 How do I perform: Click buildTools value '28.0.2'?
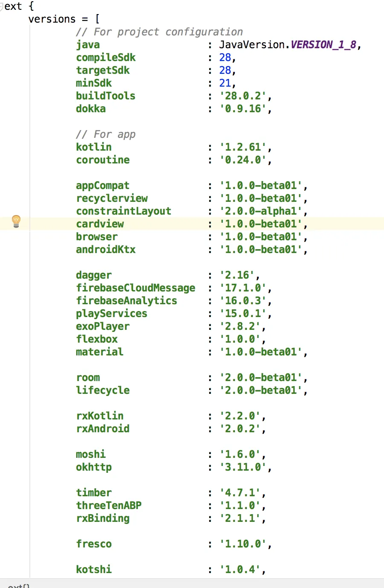[x=243, y=96]
